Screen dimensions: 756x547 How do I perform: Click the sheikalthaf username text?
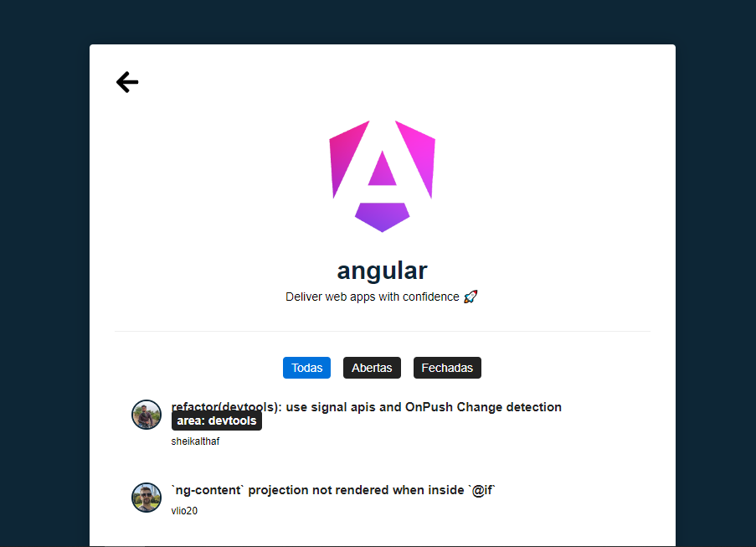tap(195, 441)
